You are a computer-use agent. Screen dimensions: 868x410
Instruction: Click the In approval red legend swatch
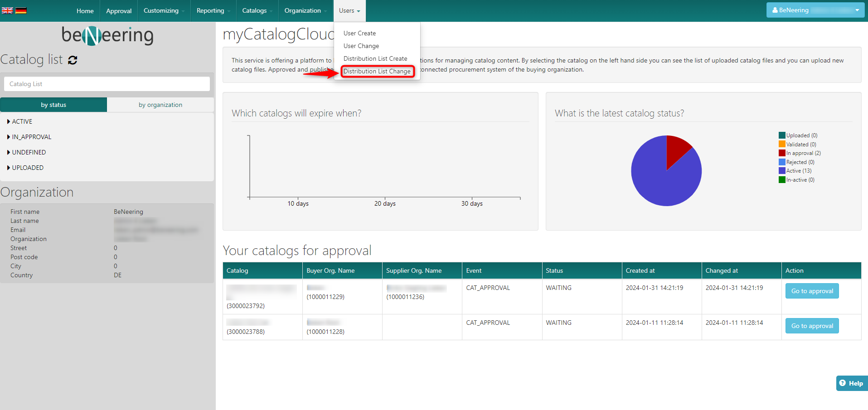[782, 153]
